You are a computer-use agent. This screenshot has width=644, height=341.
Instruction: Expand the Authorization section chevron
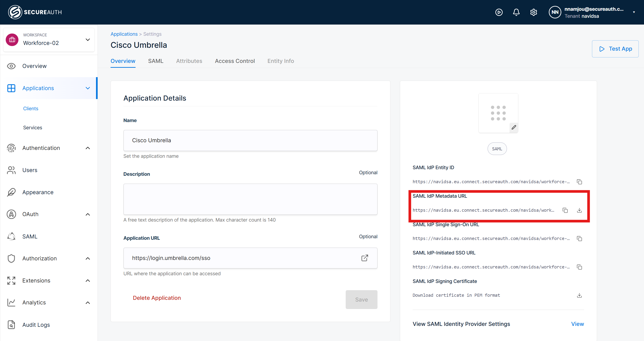[x=88, y=259]
